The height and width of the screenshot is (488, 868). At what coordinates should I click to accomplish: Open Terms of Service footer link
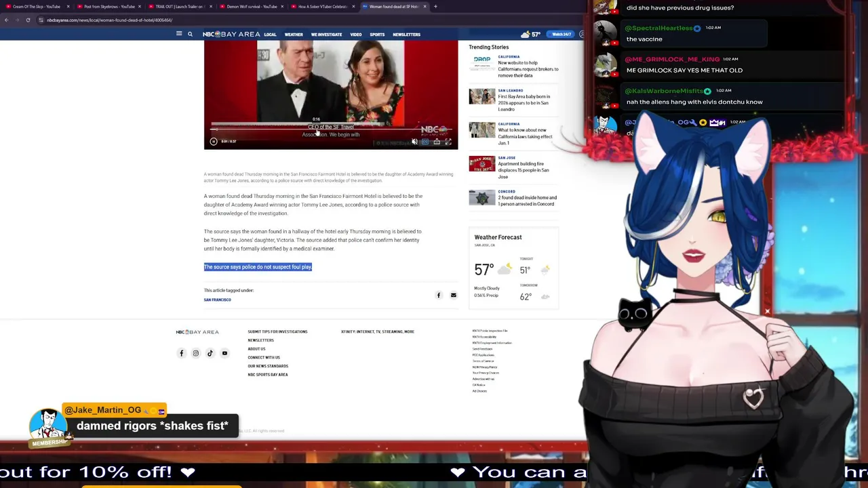[x=484, y=361]
